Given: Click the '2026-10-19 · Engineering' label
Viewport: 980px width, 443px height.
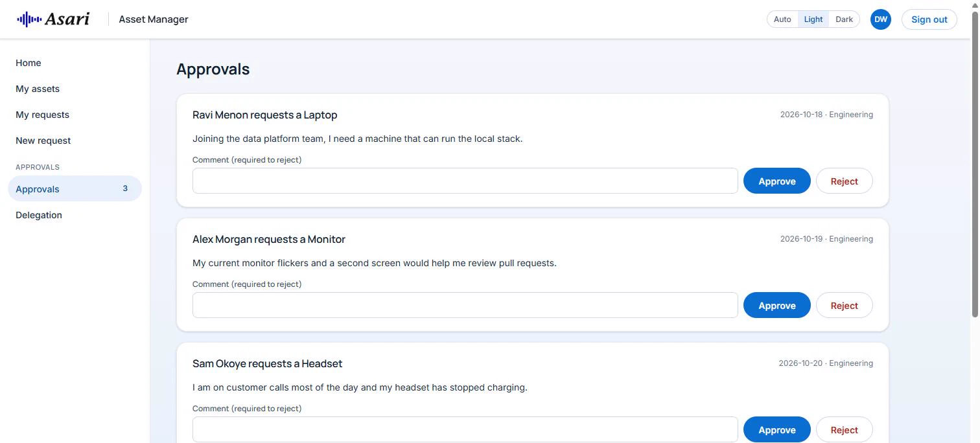Looking at the screenshot, I should [x=826, y=239].
